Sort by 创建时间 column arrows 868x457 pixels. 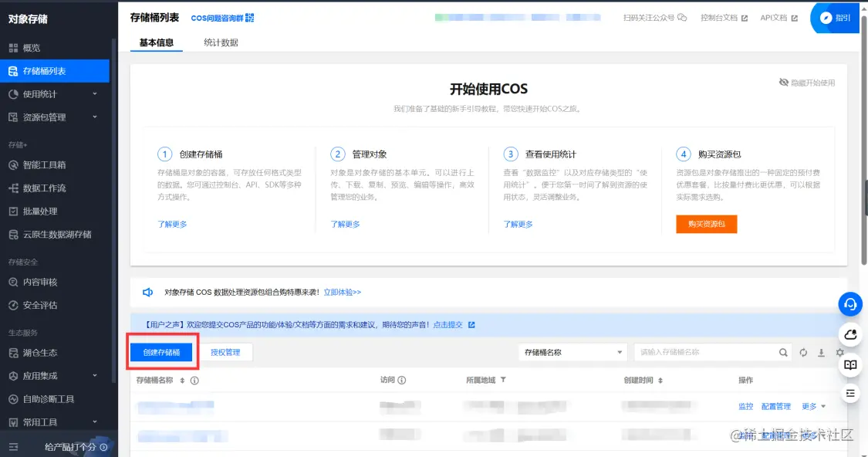click(x=660, y=381)
